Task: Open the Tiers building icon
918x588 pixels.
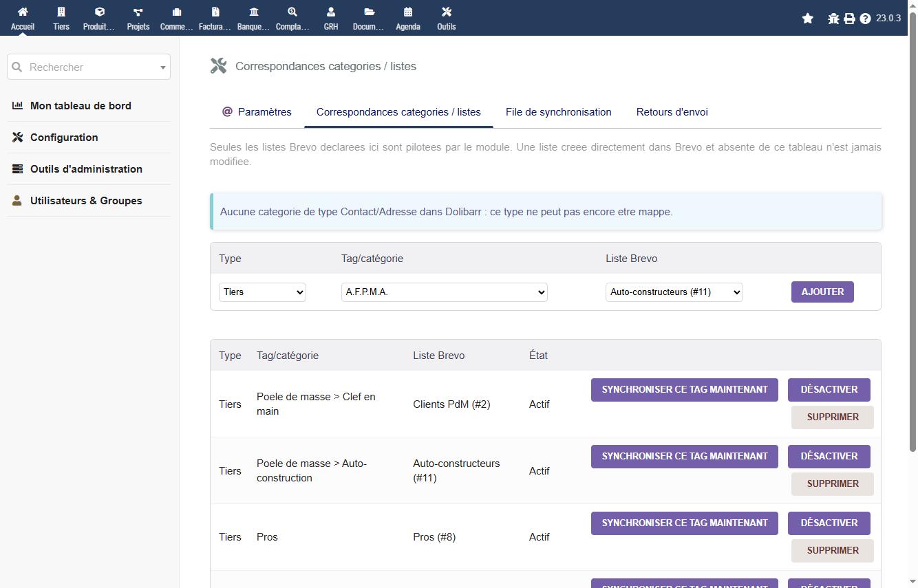Action: (x=61, y=12)
